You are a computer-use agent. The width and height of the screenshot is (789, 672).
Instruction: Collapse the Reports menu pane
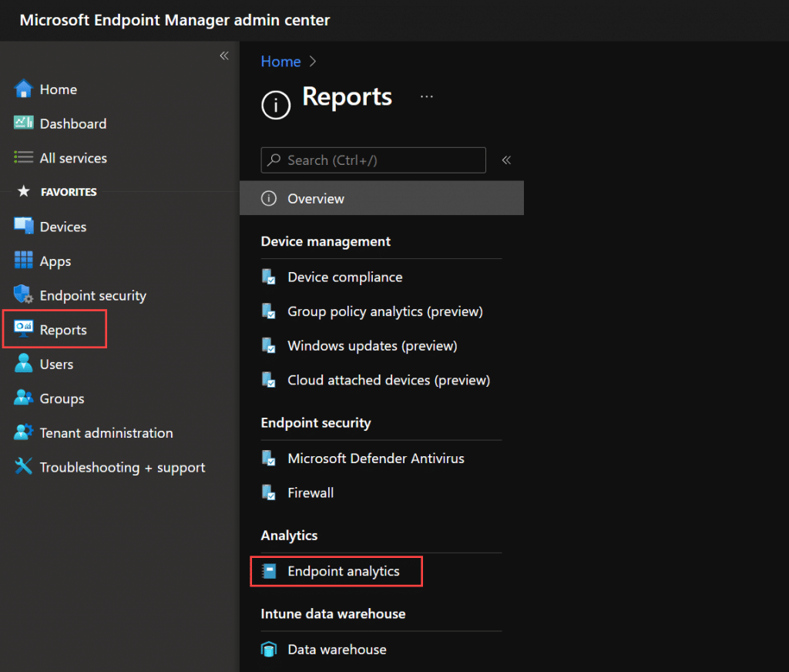point(506,160)
